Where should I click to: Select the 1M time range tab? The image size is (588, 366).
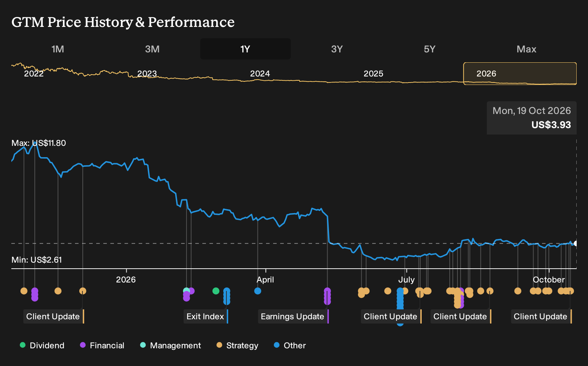(x=58, y=49)
